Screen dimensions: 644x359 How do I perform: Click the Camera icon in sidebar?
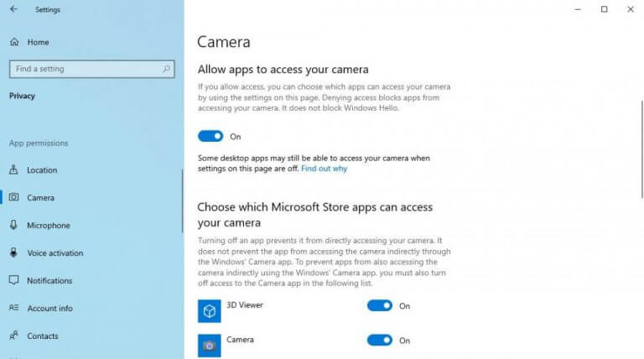click(x=14, y=197)
